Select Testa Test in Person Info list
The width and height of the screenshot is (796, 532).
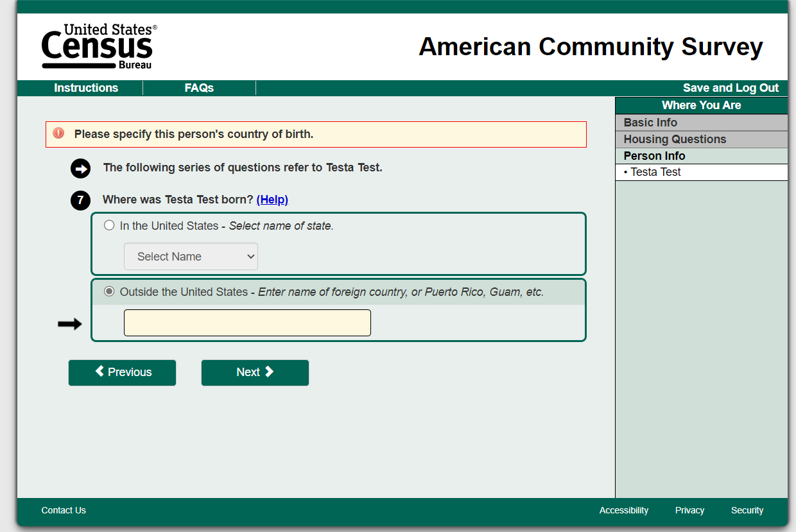coord(655,172)
